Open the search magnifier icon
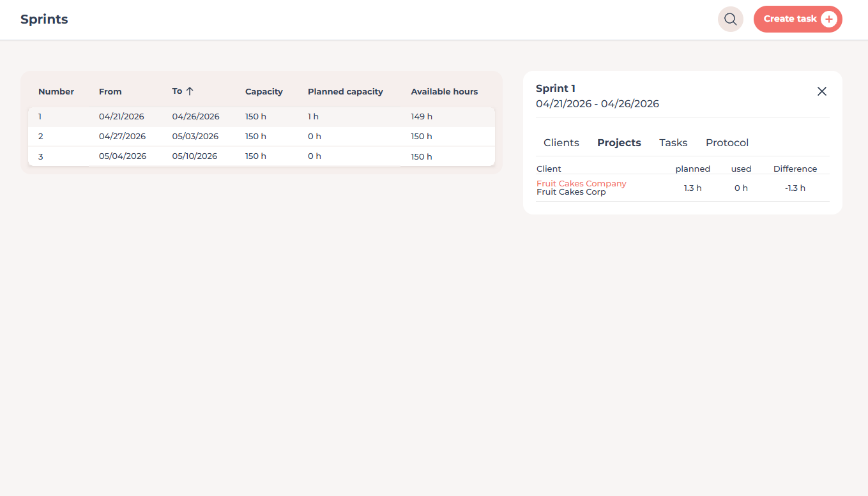Viewport: 868px width, 496px height. pyautogui.click(x=731, y=19)
